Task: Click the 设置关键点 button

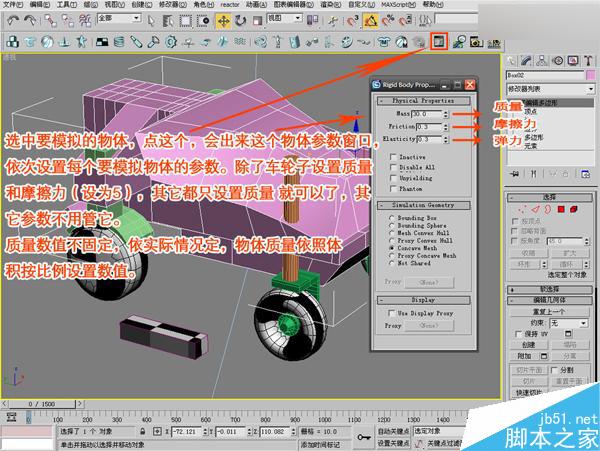Action: (x=394, y=443)
